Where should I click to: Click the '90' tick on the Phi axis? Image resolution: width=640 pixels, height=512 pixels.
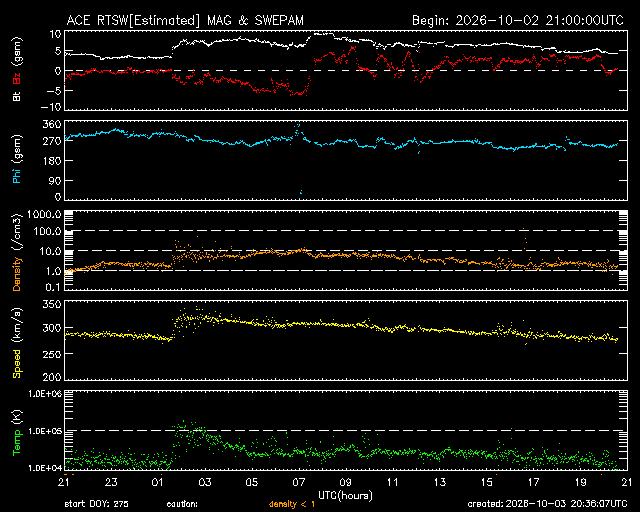(55, 180)
